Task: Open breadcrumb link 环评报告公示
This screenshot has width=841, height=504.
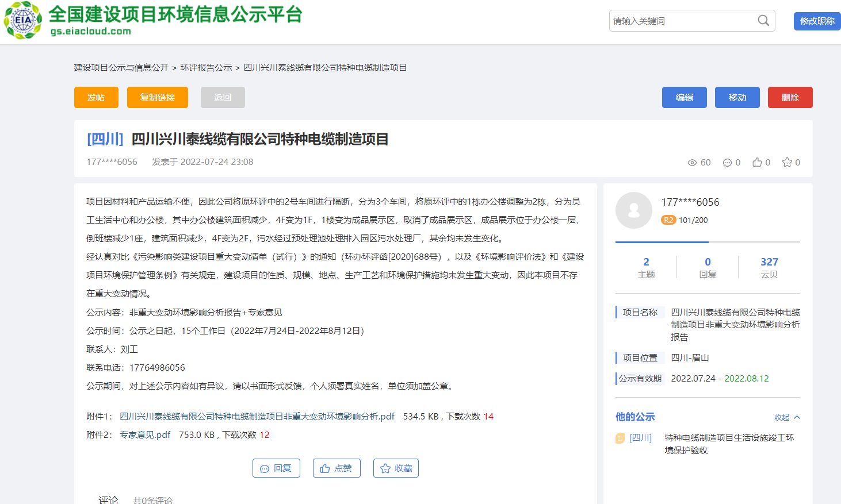Action: pyautogui.click(x=206, y=68)
